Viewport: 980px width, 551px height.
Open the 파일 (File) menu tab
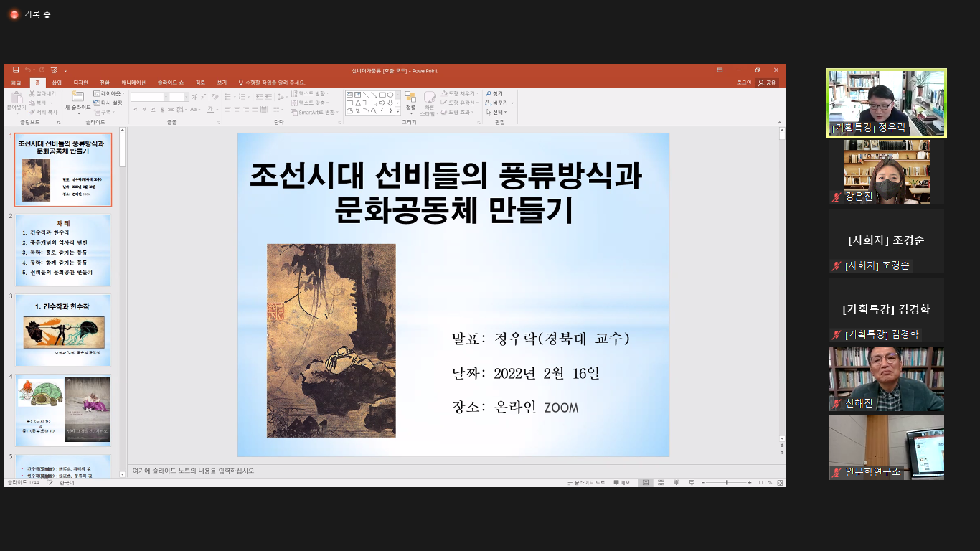[16, 83]
